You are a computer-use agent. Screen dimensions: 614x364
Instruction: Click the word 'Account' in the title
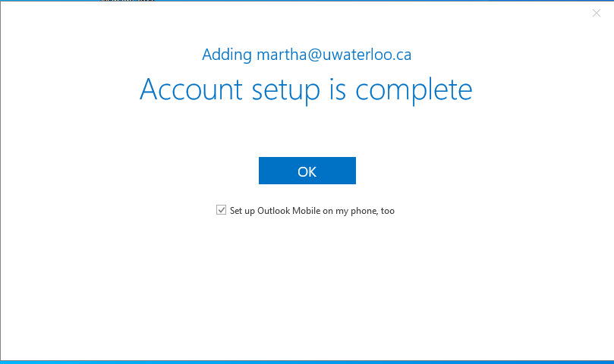(190, 89)
